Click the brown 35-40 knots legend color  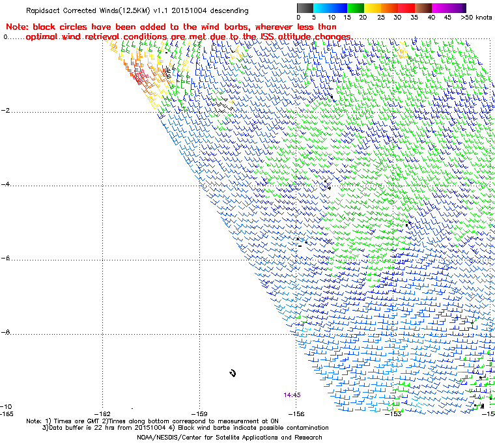423,8
